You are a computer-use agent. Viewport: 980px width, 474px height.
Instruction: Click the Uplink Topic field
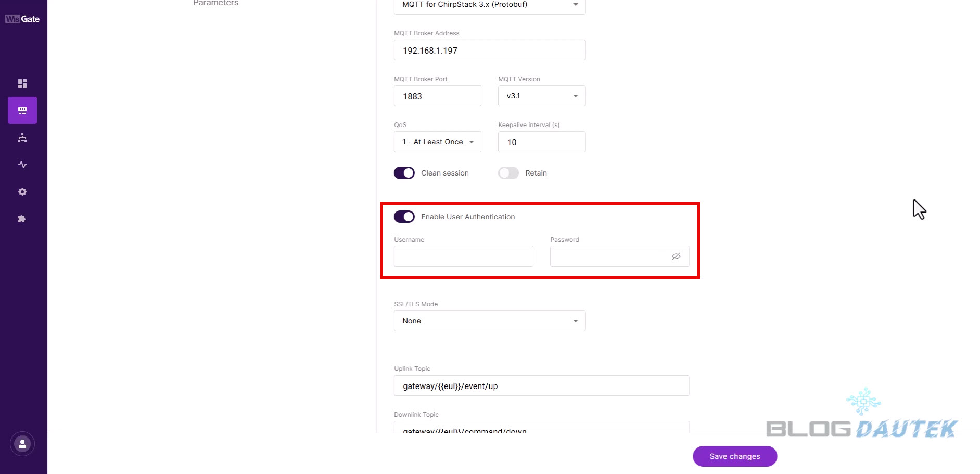pyautogui.click(x=541, y=386)
